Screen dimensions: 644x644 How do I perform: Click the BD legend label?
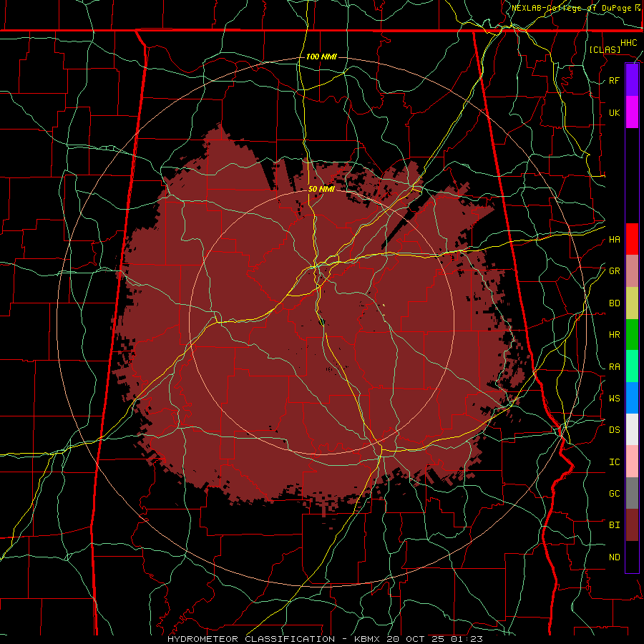[x=615, y=303]
